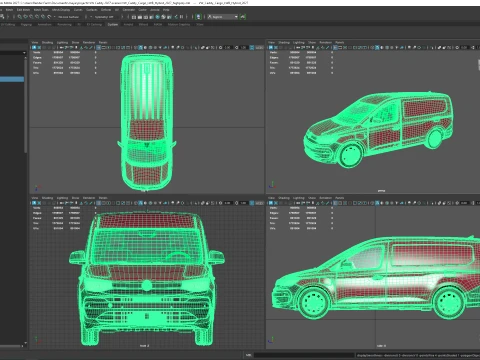480x360 pixels.
Task: Click the left panel vertical scrollbar
Action: (x=26, y=105)
